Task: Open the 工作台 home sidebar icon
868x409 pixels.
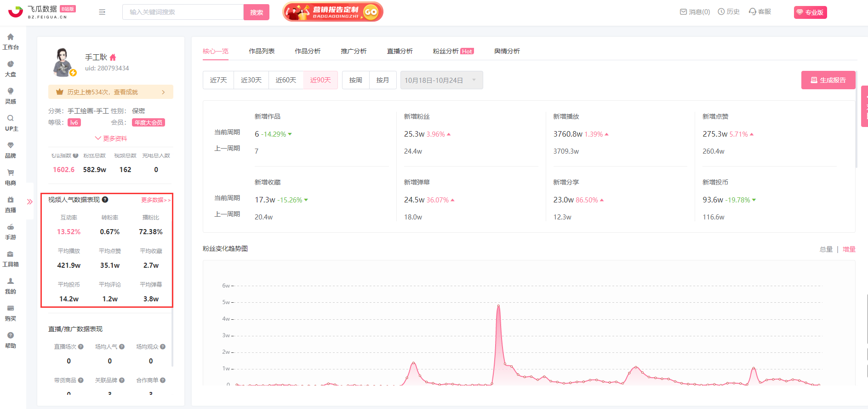Action: click(11, 37)
